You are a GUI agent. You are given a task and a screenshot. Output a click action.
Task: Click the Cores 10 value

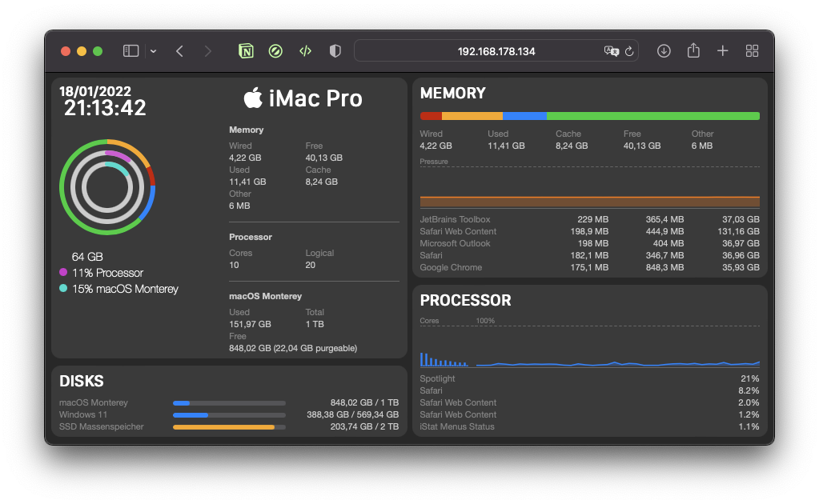[x=234, y=265]
